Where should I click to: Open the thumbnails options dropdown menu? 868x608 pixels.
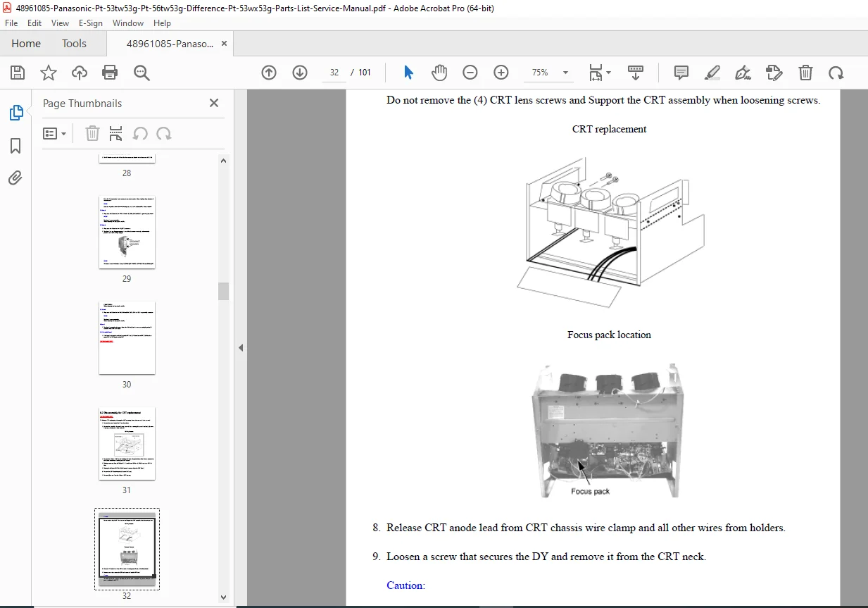[55, 134]
